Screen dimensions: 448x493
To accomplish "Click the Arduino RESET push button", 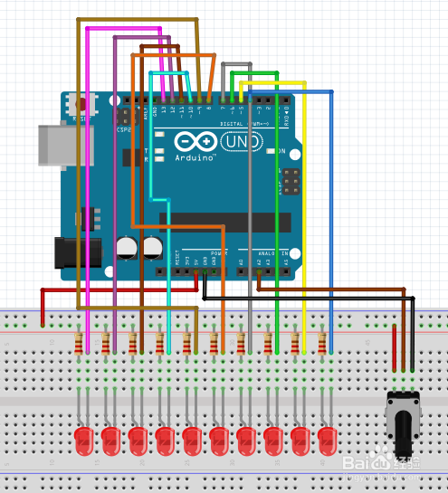I will point(82,105).
